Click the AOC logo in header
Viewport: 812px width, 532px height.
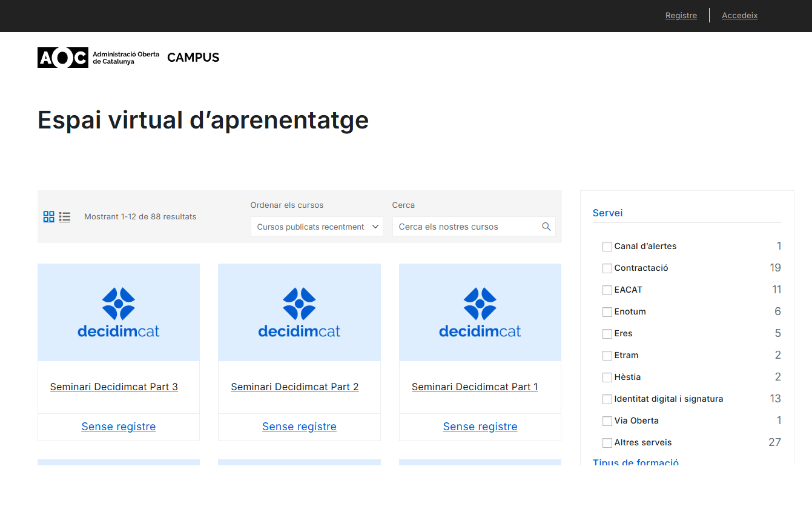pos(63,58)
